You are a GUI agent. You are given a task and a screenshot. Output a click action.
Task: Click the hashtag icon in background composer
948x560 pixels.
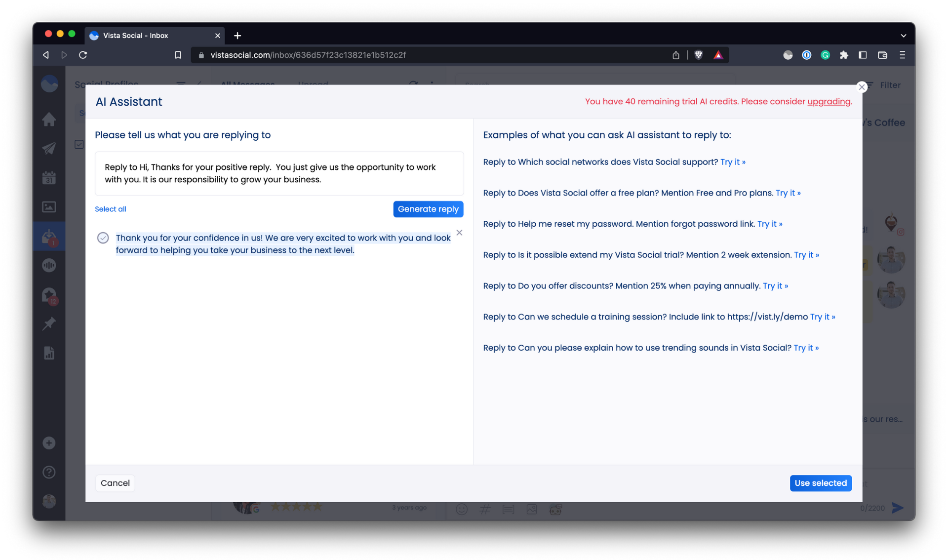click(485, 509)
